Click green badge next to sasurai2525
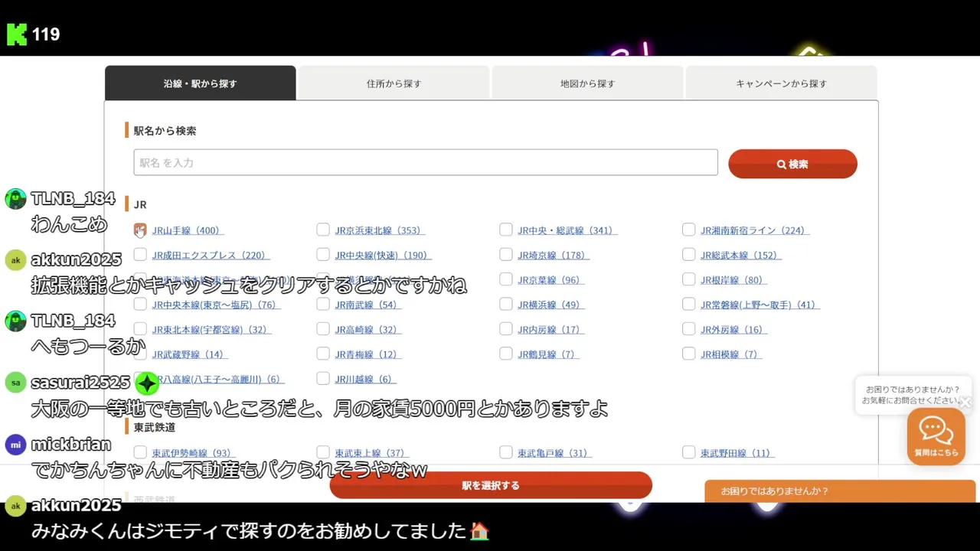This screenshot has height=551, width=980. (x=146, y=383)
